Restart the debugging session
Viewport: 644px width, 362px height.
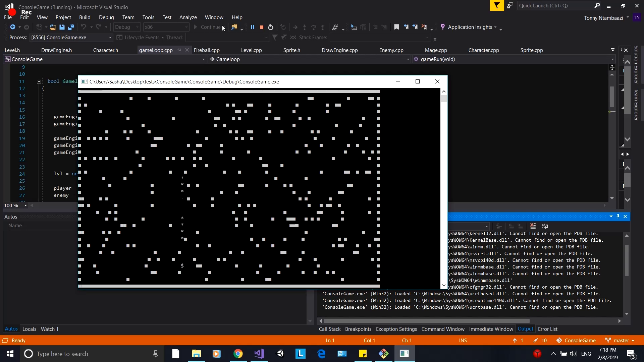click(271, 27)
